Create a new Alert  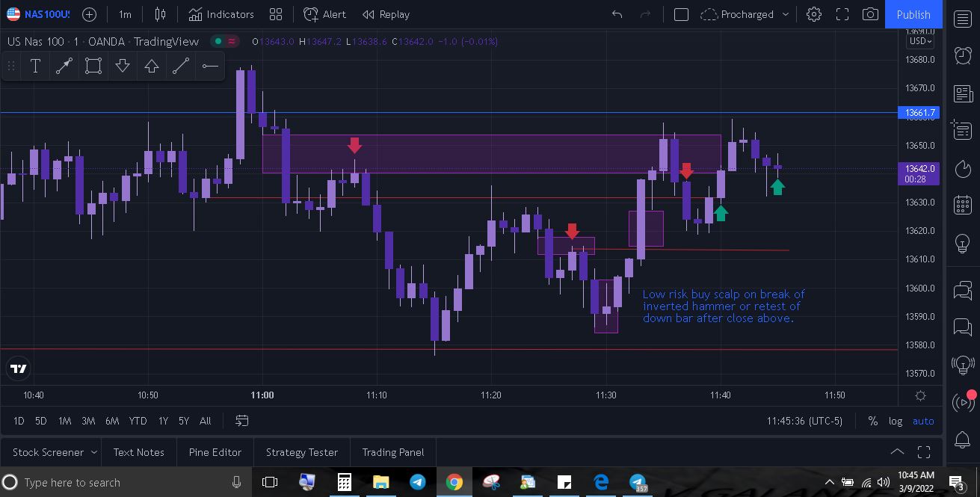(325, 14)
